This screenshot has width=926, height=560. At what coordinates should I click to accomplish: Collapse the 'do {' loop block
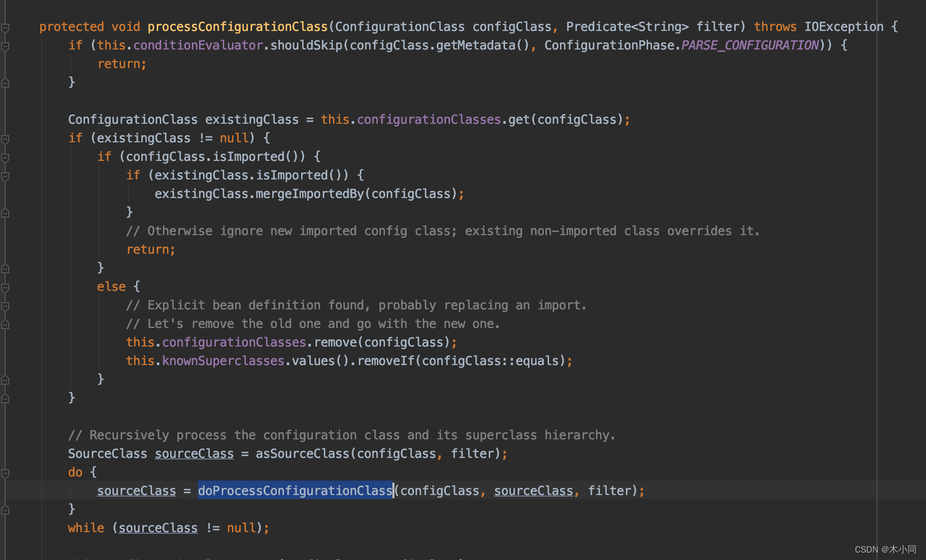click(x=5, y=473)
